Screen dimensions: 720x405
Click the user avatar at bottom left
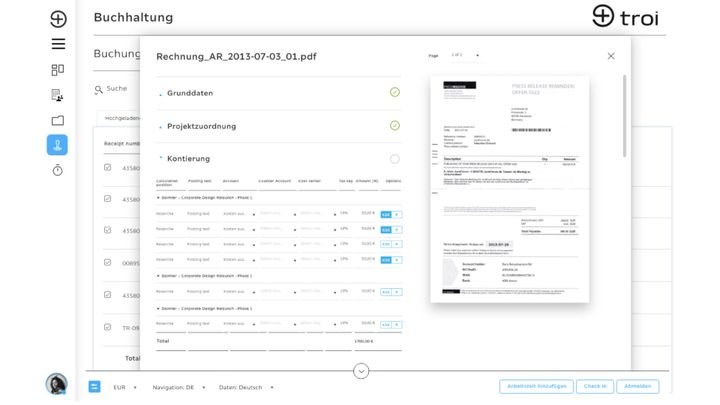click(x=56, y=384)
